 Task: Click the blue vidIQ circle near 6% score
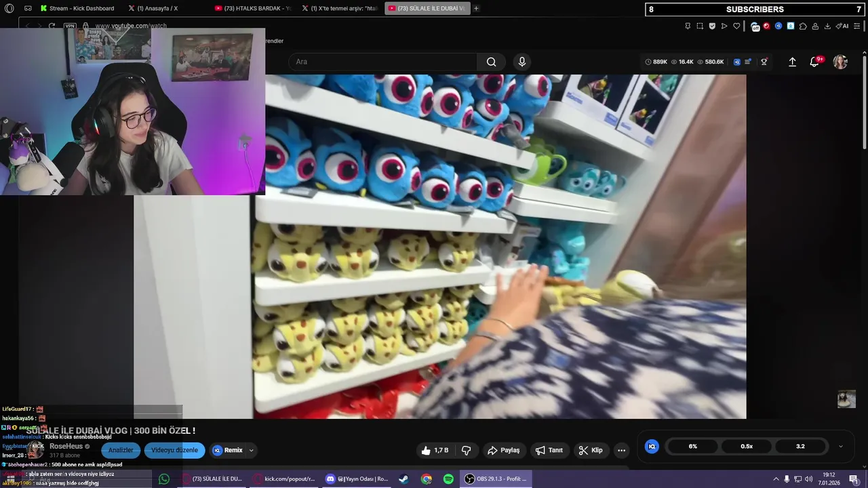652,446
